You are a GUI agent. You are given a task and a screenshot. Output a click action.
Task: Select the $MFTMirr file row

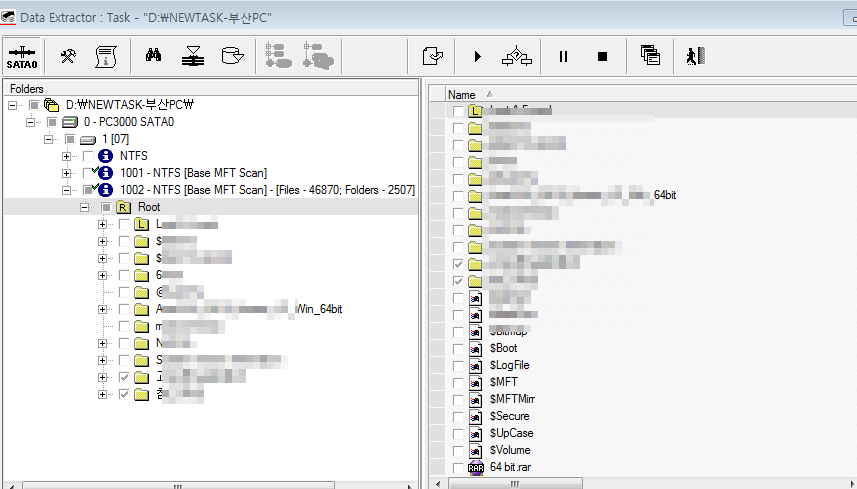pos(512,399)
